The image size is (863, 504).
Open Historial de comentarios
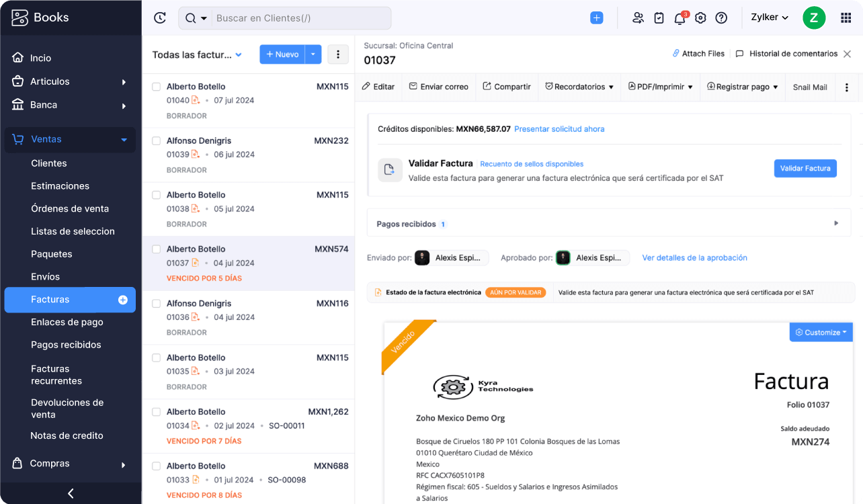(786, 54)
